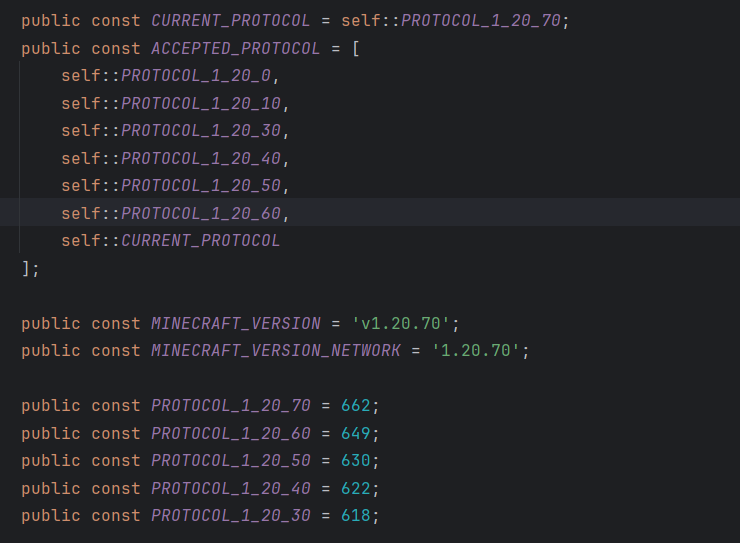Screen dimensions: 740x543
Task: Click the ACCEPTED_PROTOCOL constant name
Action: coord(236,48)
